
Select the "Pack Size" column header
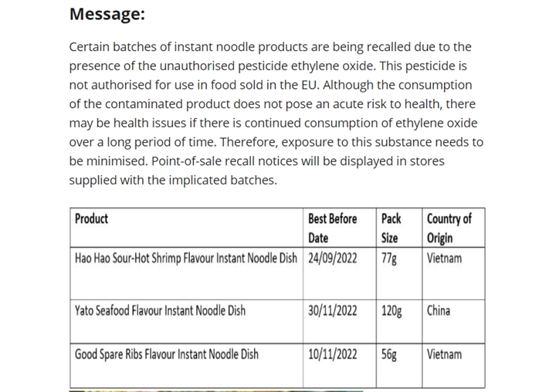(392, 228)
